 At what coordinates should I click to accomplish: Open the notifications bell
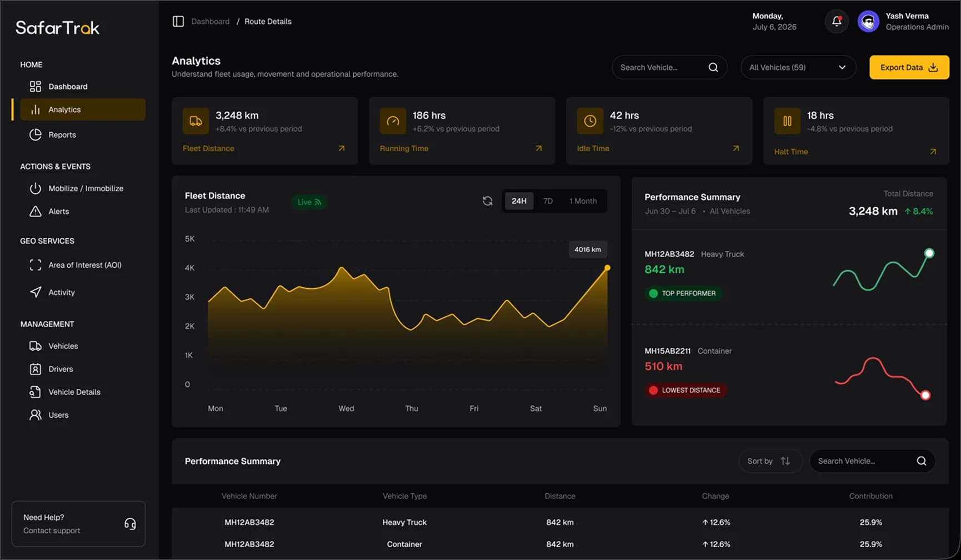pyautogui.click(x=837, y=22)
